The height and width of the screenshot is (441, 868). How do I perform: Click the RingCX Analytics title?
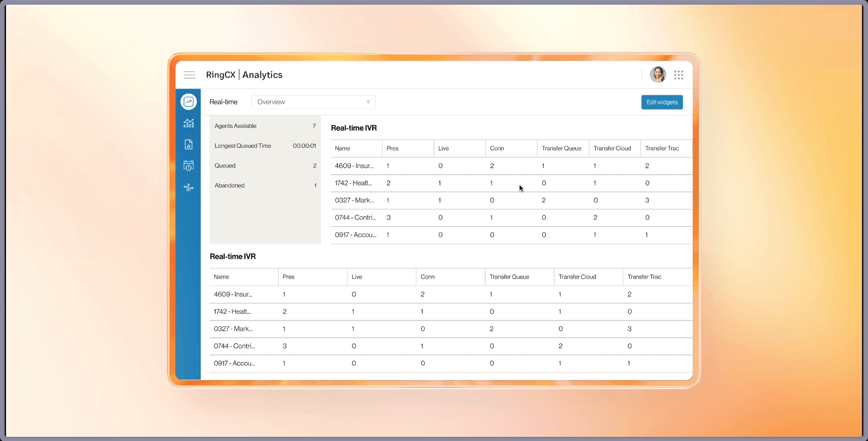pyautogui.click(x=244, y=75)
